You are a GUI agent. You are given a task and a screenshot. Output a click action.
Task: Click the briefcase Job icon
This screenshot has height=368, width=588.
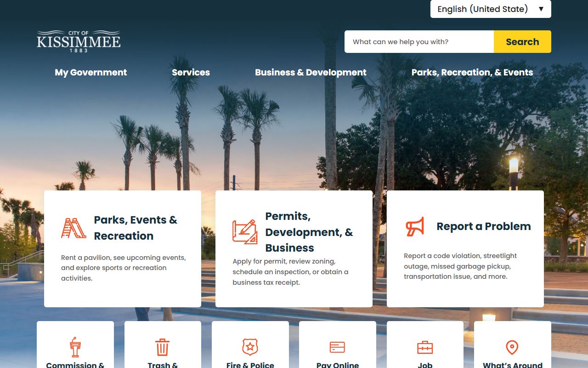[x=425, y=347]
